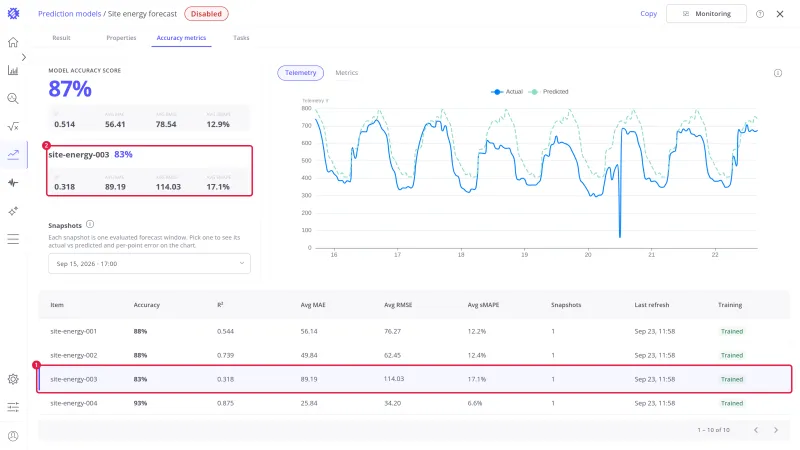Select the Accuracy metrics tab
800x450 pixels.
pos(181,38)
